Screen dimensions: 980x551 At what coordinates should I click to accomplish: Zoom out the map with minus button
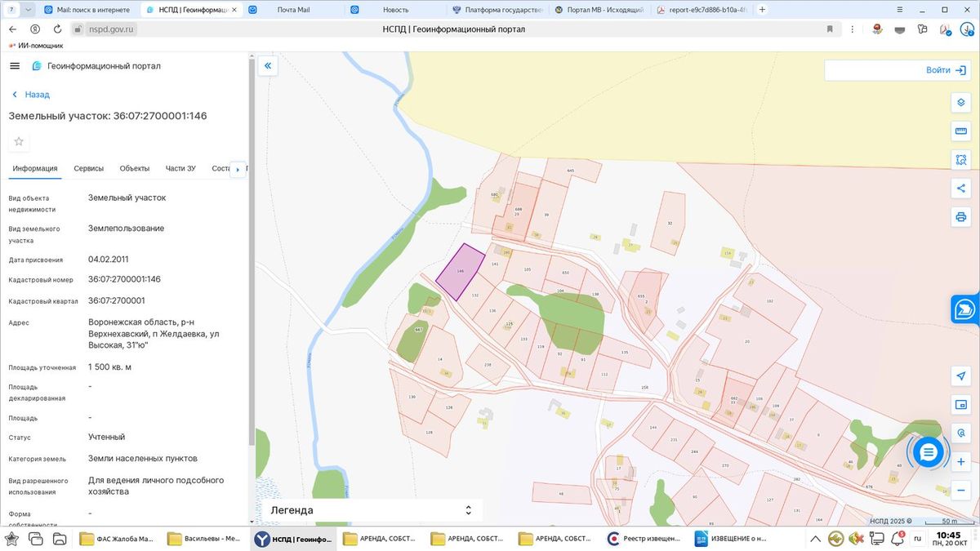[x=961, y=490]
